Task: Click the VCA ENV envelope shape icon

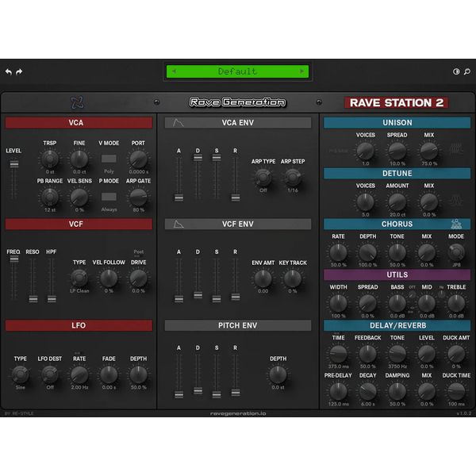Action: click(x=178, y=123)
